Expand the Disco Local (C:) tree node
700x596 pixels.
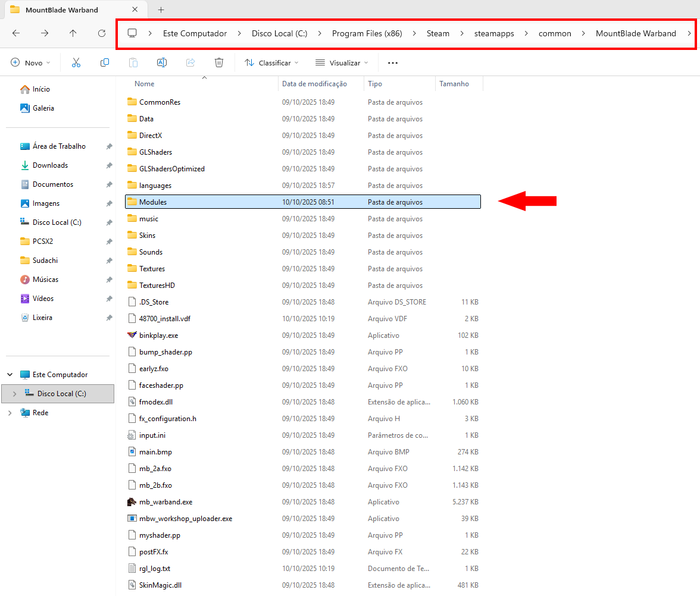pos(15,394)
